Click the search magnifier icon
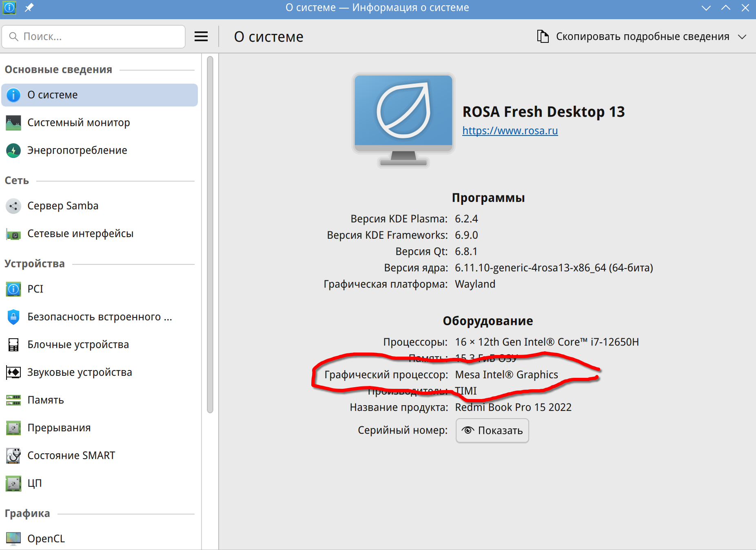756x550 pixels. coord(13,37)
